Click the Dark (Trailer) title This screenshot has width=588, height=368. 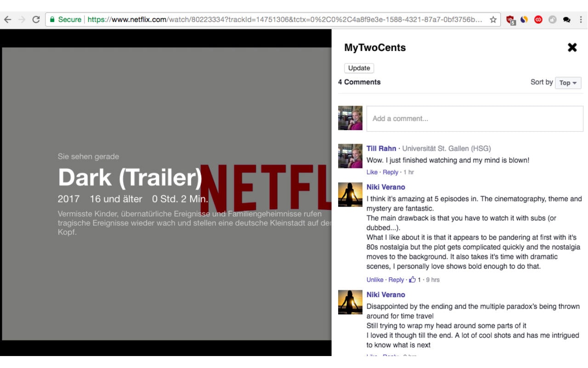tap(130, 178)
